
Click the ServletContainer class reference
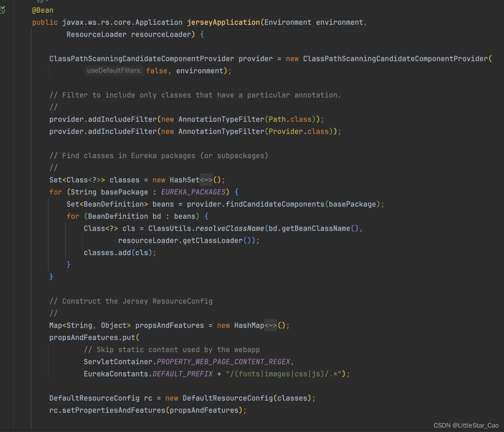(118, 362)
